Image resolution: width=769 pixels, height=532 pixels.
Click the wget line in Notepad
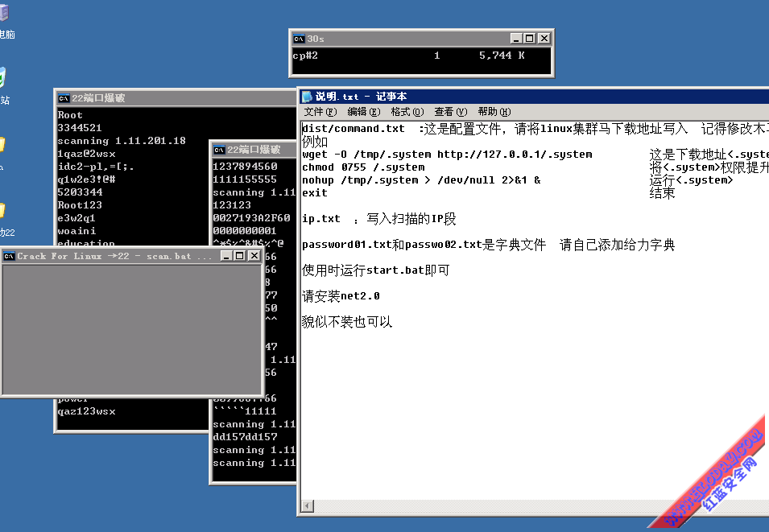[447, 155]
